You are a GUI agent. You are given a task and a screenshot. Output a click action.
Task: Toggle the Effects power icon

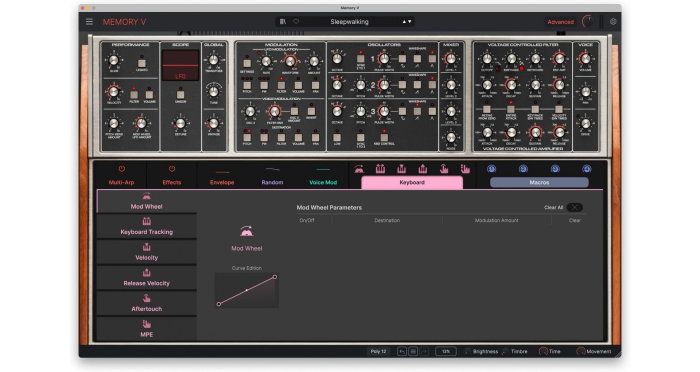click(x=172, y=169)
